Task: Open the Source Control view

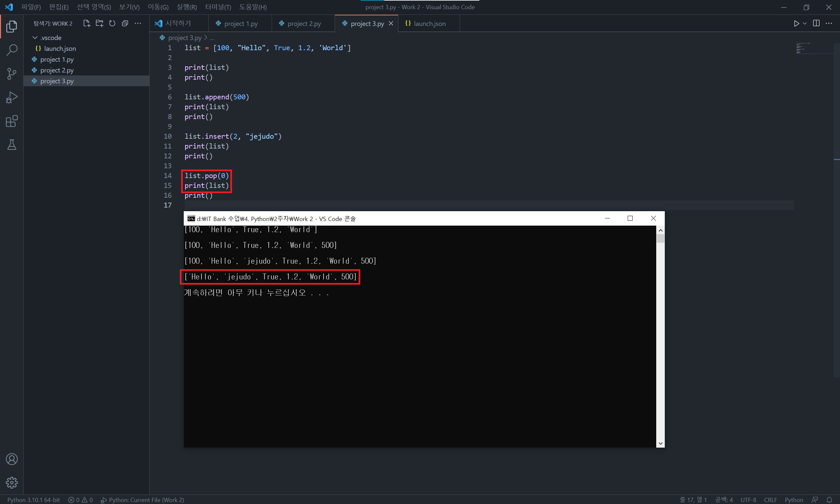Action: tap(11, 74)
